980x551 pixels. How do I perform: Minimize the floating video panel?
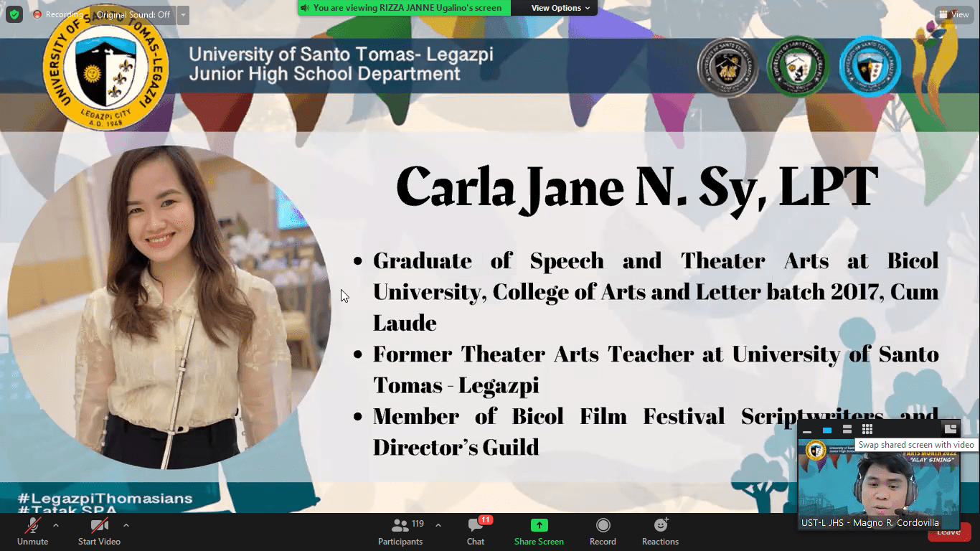tap(807, 430)
